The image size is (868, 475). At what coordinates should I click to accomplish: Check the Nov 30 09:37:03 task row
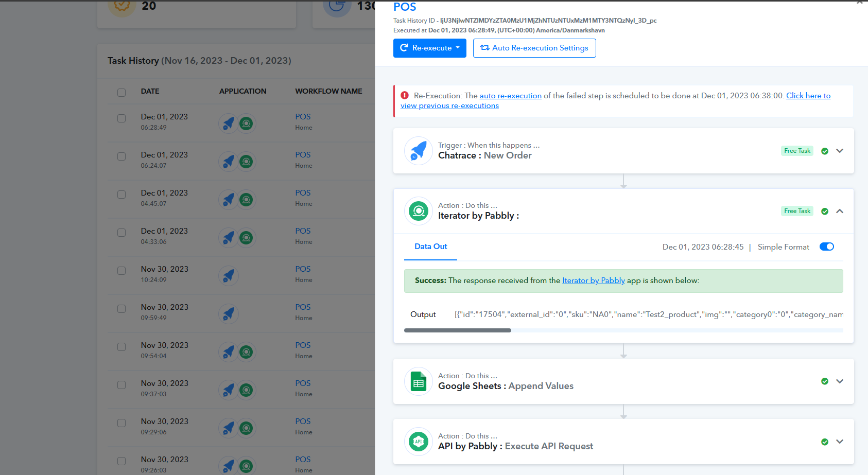tap(121, 385)
